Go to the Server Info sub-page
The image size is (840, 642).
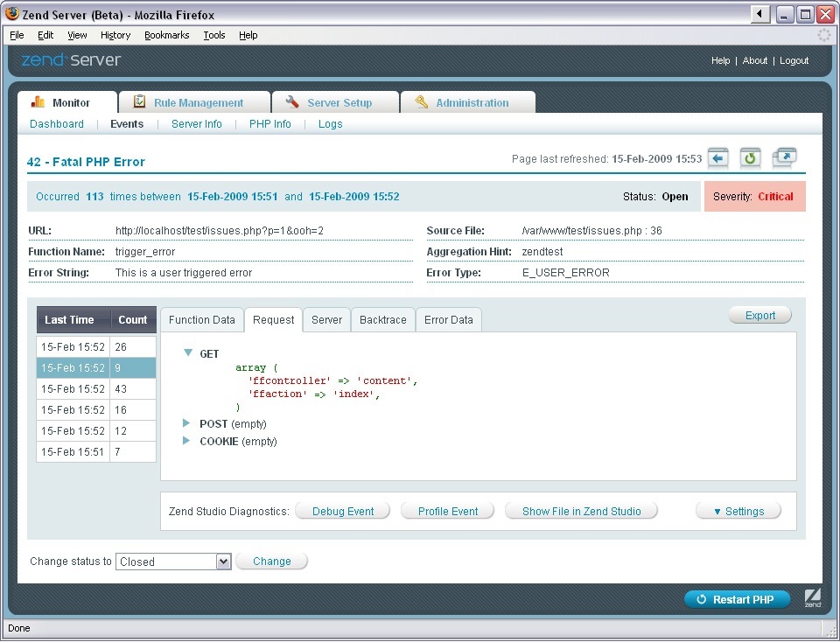click(x=197, y=123)
